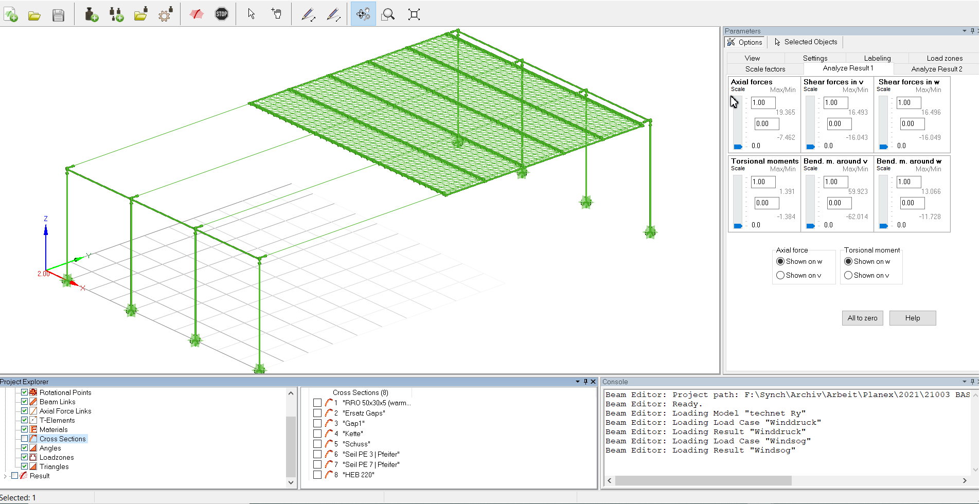Add a single load case weight icon
The width and height of the screenshot is (980, 504).
coord(91,14)
